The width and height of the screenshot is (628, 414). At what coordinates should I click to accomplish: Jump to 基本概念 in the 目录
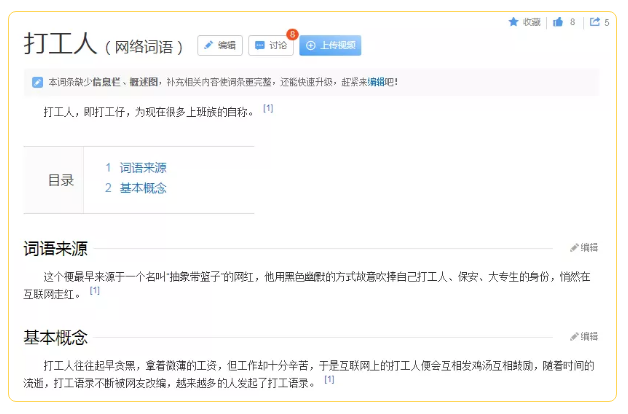(143, 188)
